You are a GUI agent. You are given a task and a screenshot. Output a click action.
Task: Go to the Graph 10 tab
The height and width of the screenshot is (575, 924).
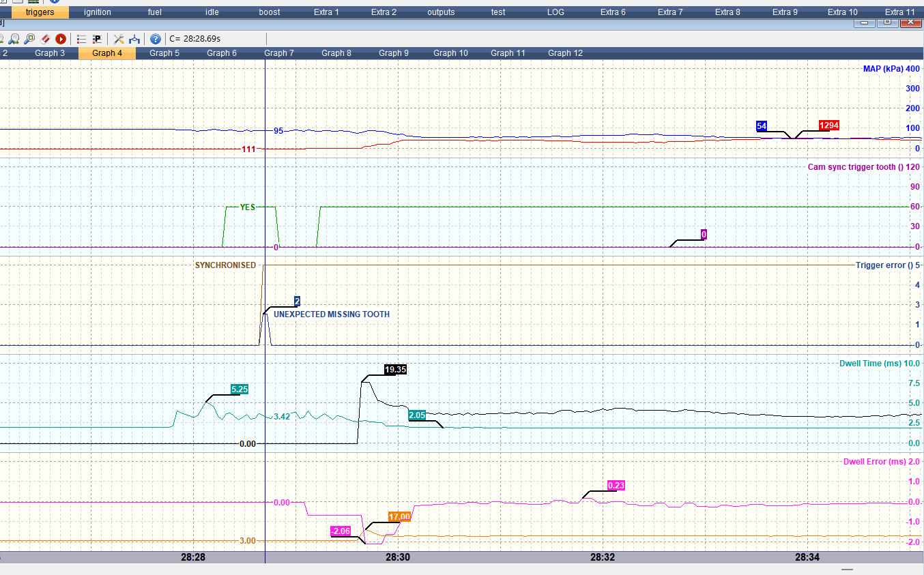(451, 53)
